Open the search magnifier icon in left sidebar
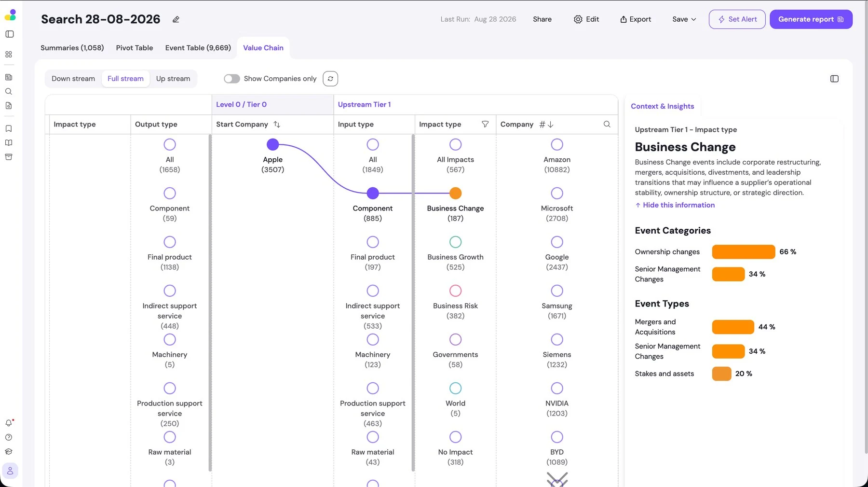This screenshot has height=487, width=868. click(9, 91)
